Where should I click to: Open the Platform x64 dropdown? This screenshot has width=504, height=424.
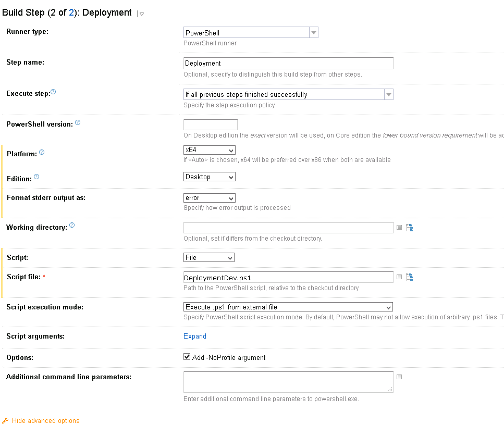tap(210, 150)
